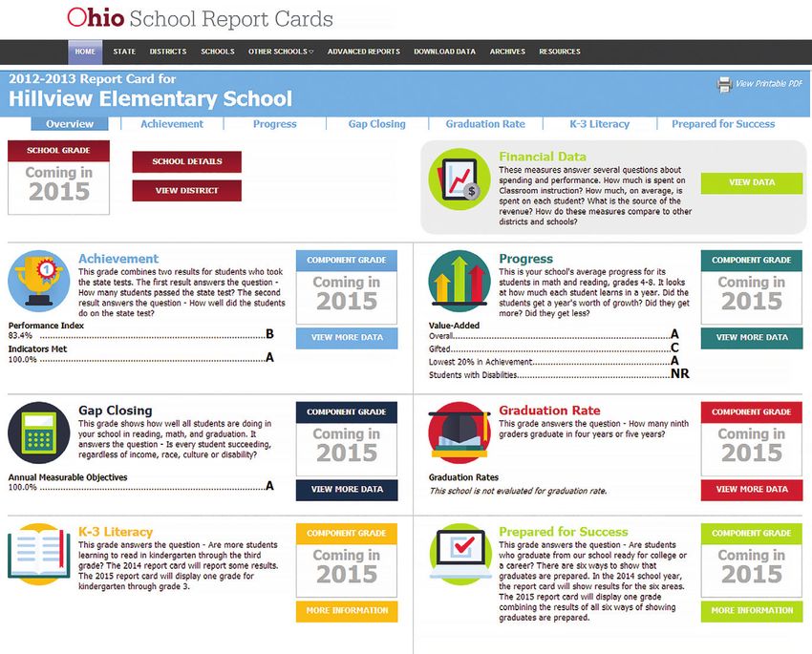
Task: Click the Performance Index grade B
Action: coord(269,334)
